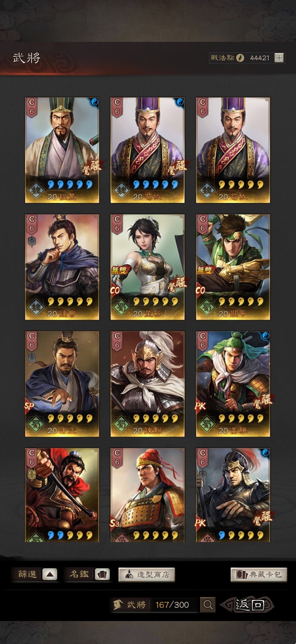Select the gold-star 荀攸 card
Screen dimensions: 296x644
click(x=233, y=150)
